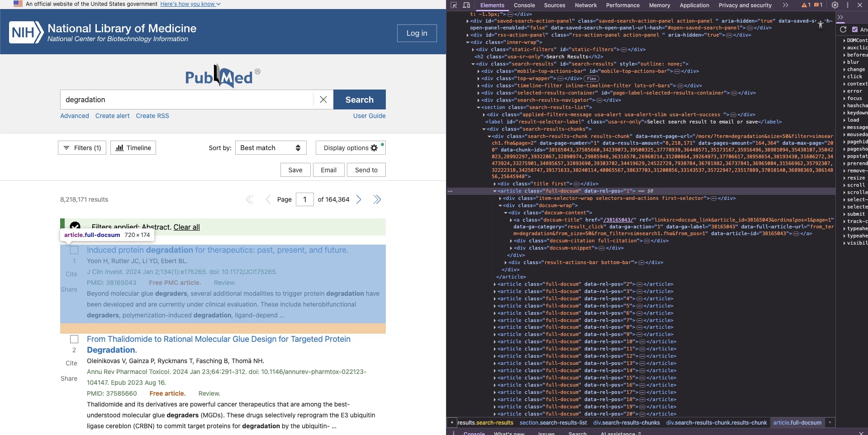The width and height of the screenshot is (868, 435).
Task: Click the blue Search button
Action: (x=360, y=99)
